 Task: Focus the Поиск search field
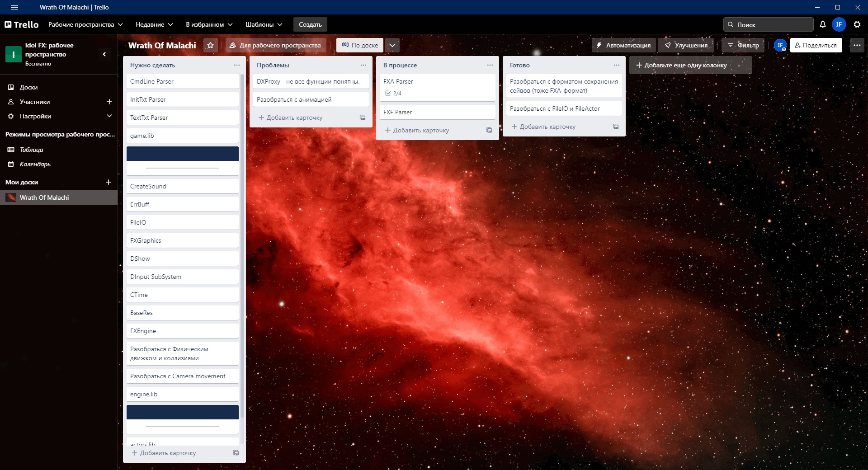click(769, 24)
